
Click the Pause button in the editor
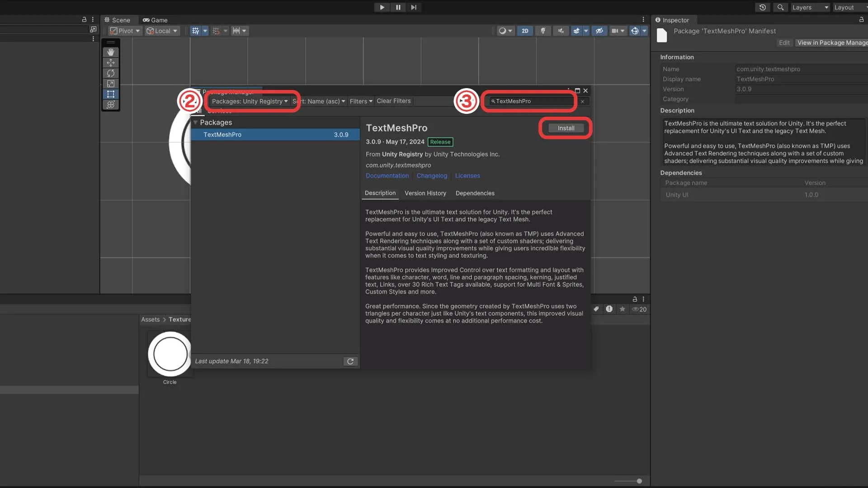[x=398, y=7]
